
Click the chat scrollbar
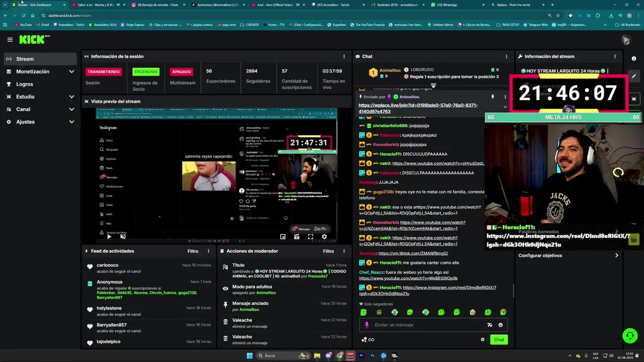pos(513,291)
